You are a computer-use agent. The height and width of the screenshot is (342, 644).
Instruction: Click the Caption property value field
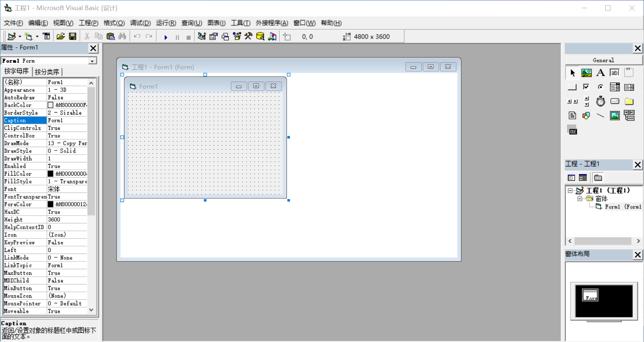click(x=67, y=120)
